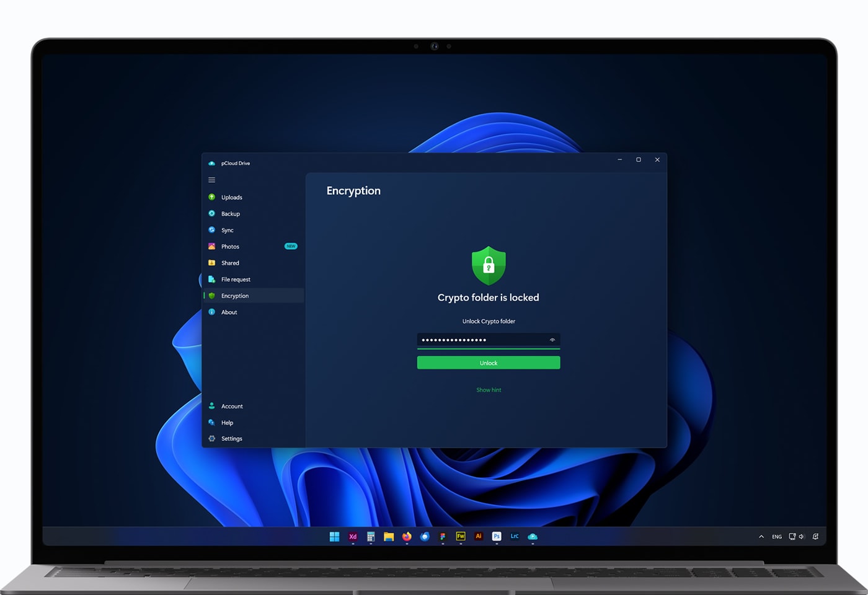The height and width of the screenshot is (595, 868).
Task: Expand hidden icons in the system tray
Action: click(761, 536)
